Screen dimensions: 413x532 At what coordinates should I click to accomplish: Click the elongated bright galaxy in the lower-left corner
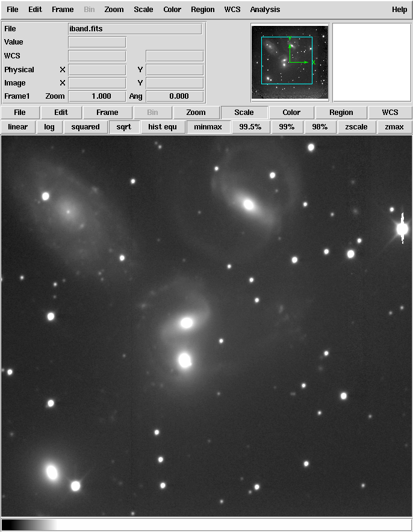click(x=52, y=472)
